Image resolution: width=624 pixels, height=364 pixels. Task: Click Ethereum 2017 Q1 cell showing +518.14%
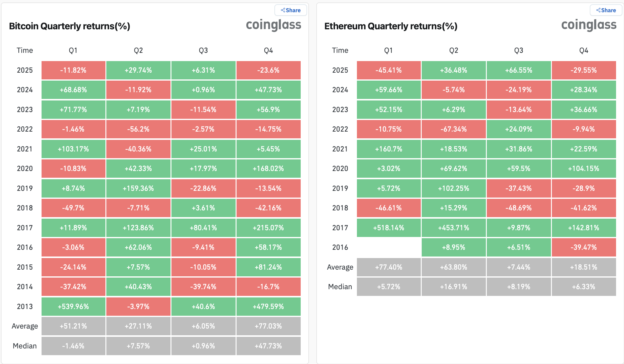(x=389, y=228)
